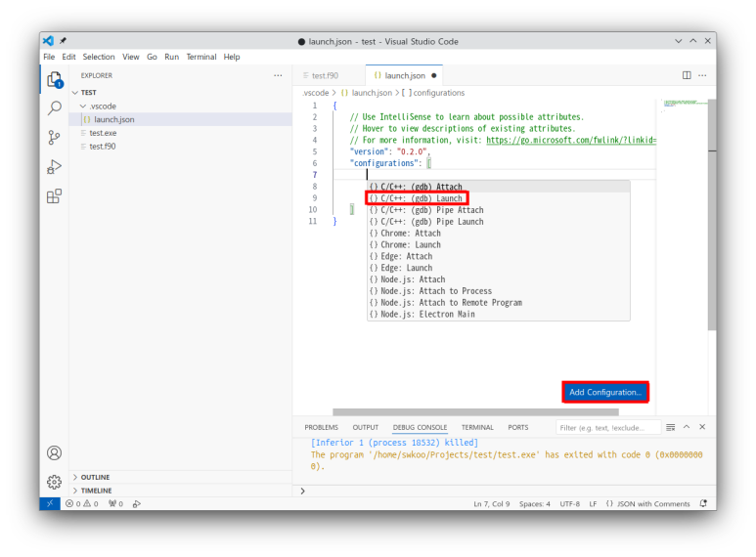The height and width of the screenshot is (557, 756).
Task: Open test.f90 in the explorer tree
Action: [x=181, y=147]
